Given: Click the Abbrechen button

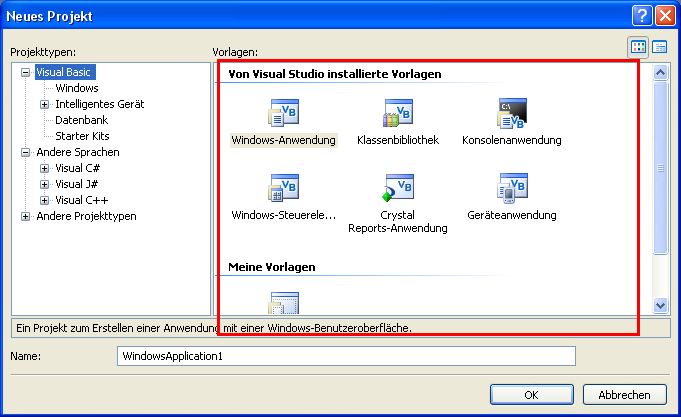Looking at the screenshot, I should 625,395.
